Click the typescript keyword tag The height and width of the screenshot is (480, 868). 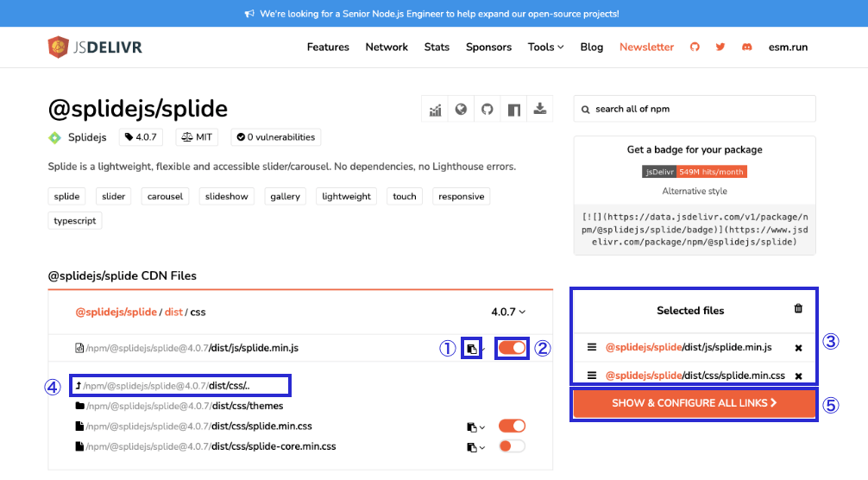click(75, 221)
